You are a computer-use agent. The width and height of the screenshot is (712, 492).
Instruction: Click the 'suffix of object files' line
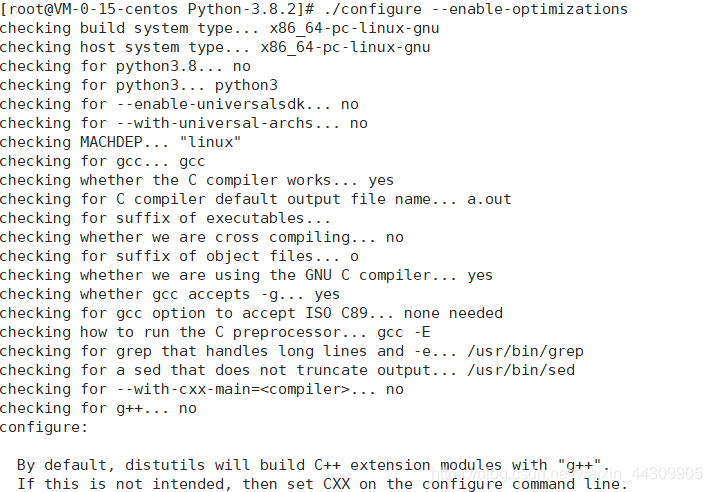(x=179, y=256)
